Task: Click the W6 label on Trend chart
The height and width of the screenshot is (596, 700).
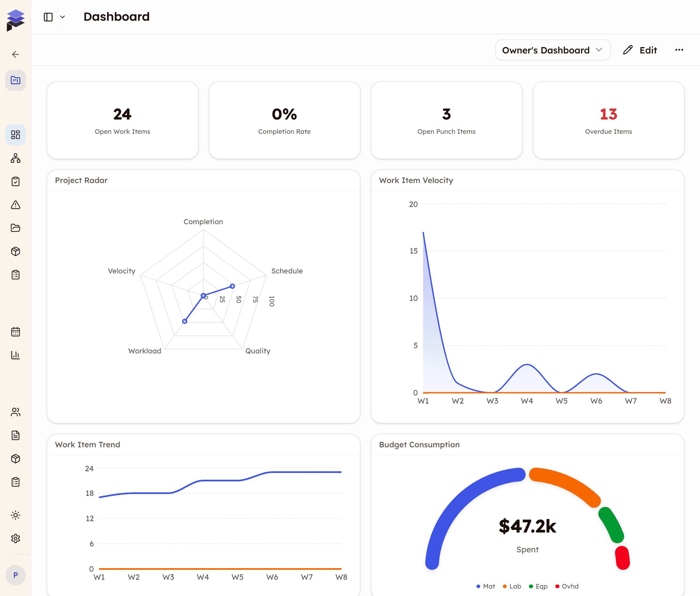Action: coord(272,577)
